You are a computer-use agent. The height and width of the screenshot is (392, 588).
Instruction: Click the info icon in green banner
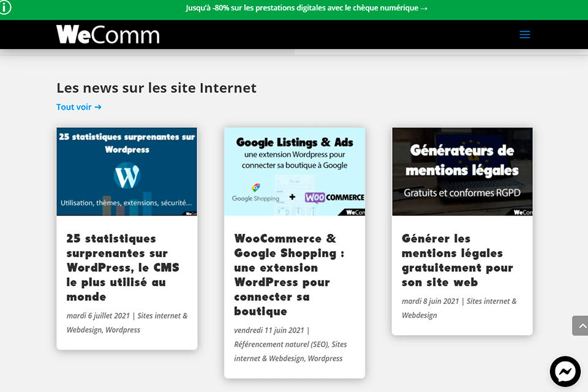coord(5,7)
